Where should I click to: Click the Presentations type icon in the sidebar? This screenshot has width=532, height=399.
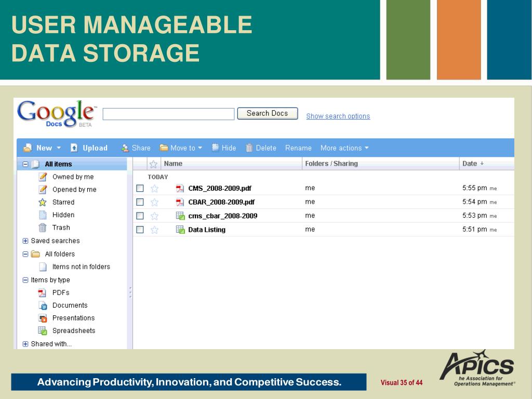(43, 318)
